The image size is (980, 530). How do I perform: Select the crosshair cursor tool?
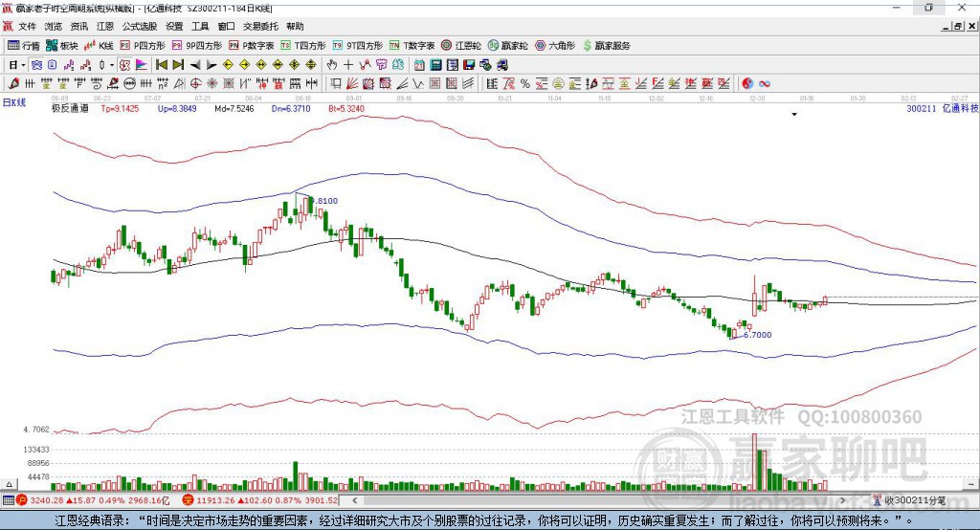point(348,65)
